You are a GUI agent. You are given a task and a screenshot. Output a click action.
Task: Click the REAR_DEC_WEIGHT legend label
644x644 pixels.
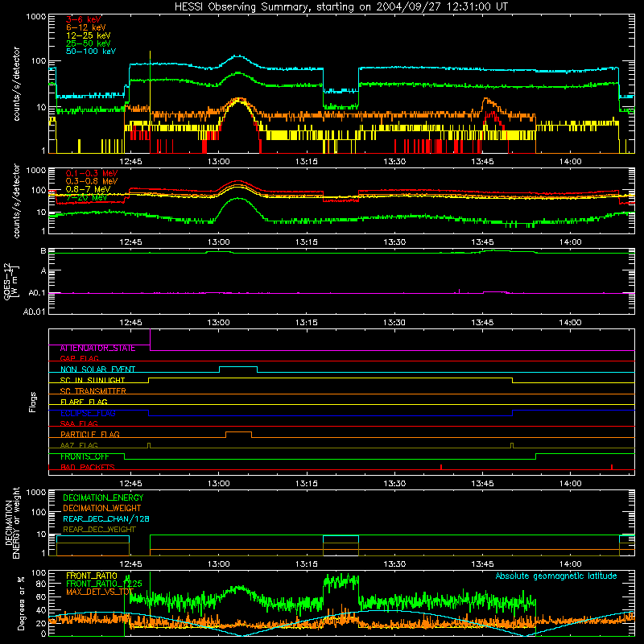(x=99, y=530)
